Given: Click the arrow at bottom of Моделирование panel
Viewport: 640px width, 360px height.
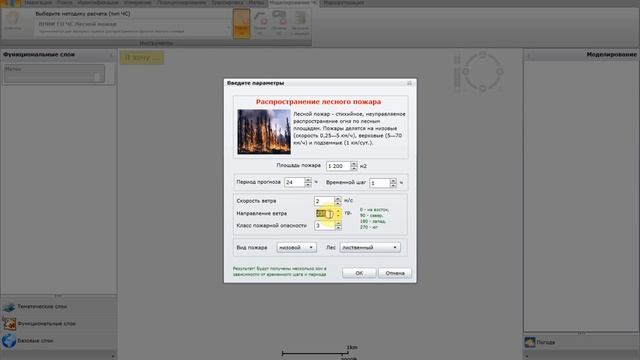Looking at the screenshot, I should pos(527,356).
